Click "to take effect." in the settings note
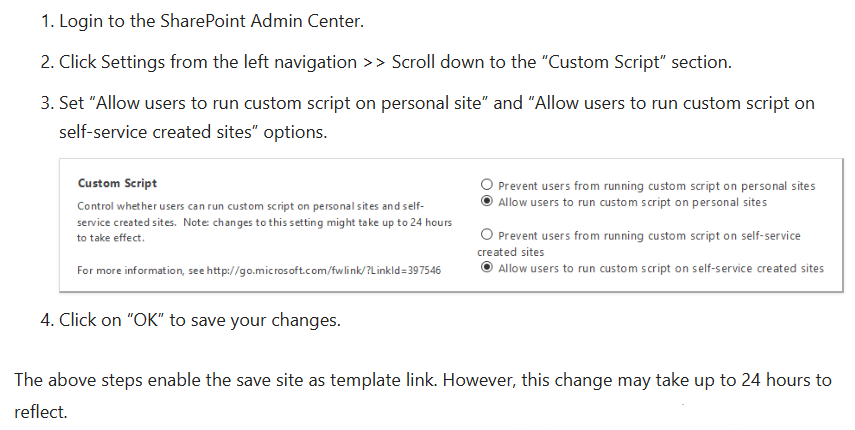The height and width of the screenshot is (430, 855). tap(111, 238)
